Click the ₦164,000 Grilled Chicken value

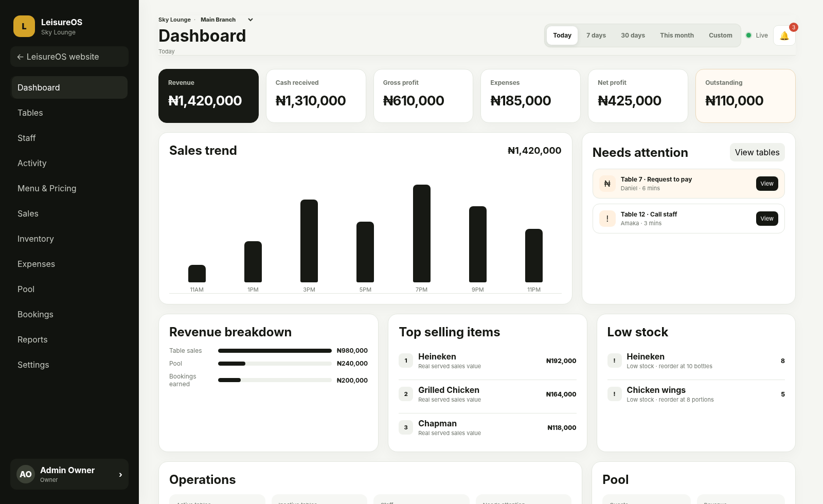click(x=561, y=394)
